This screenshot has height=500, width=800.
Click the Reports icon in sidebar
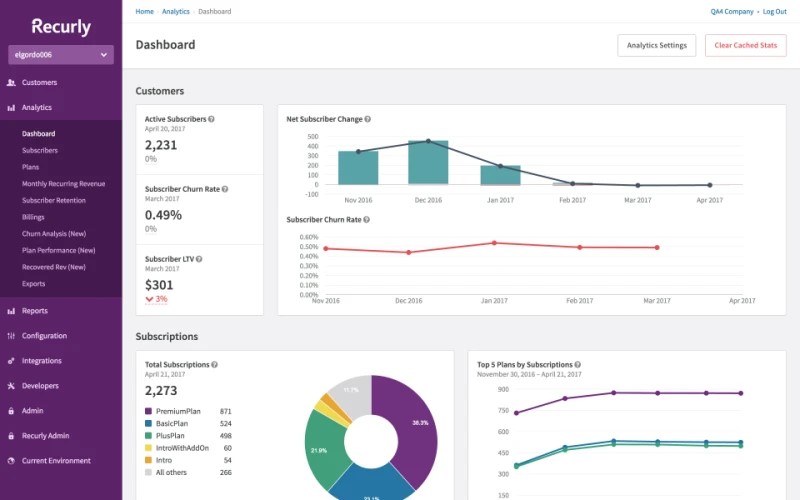click(11, 311)
